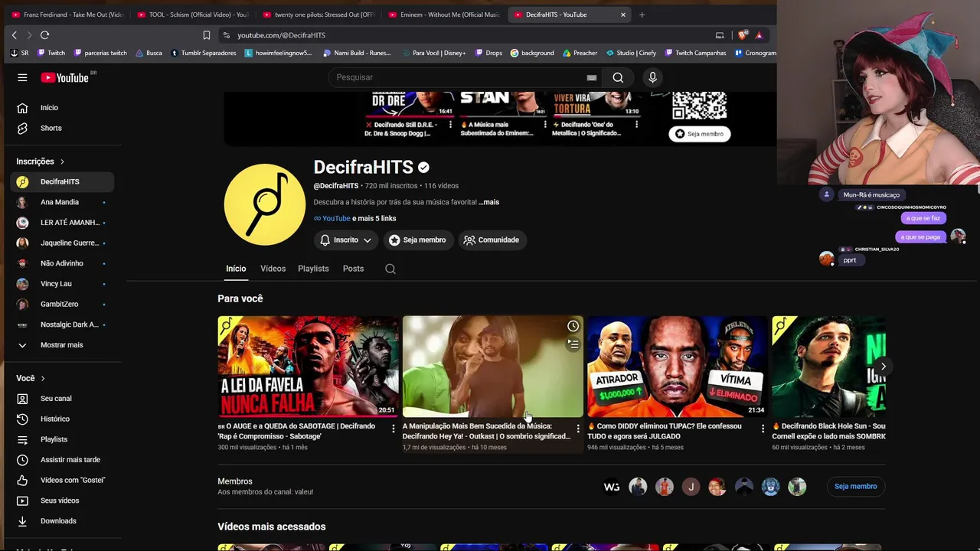The image size is (980, 551).
Task: Click the search magnifier button
Action: pos(618,77)
